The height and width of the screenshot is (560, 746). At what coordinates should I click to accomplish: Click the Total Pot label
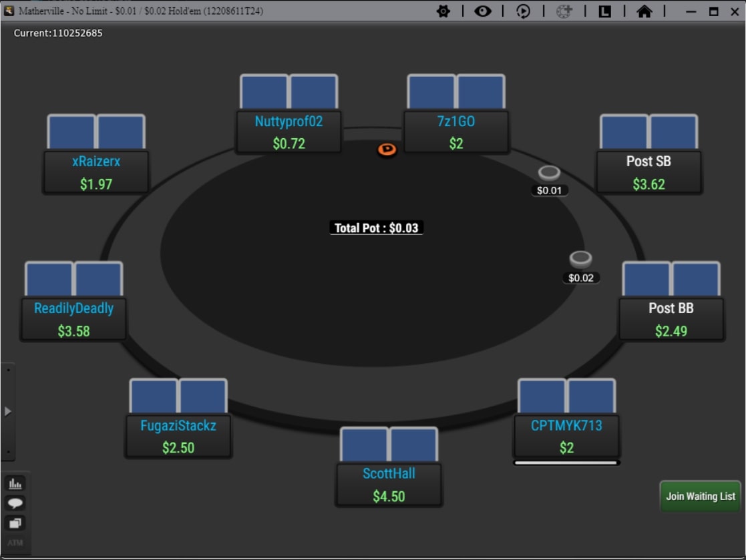point(376,228)
